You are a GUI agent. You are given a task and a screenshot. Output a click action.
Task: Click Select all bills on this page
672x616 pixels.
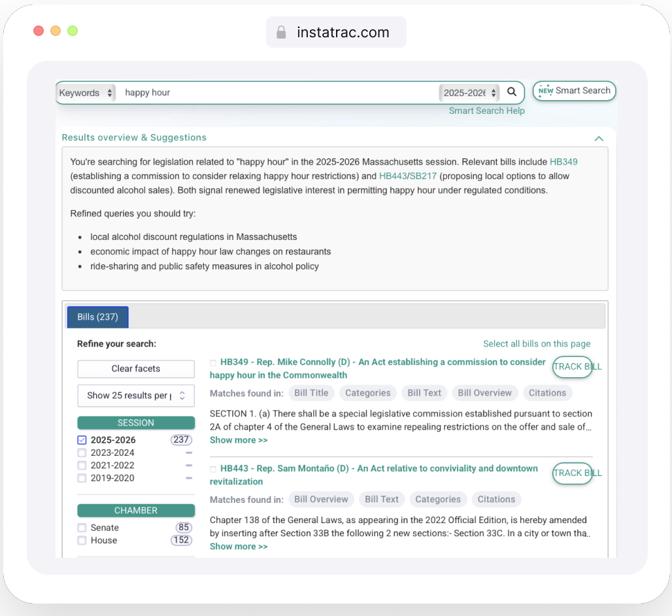537,344
